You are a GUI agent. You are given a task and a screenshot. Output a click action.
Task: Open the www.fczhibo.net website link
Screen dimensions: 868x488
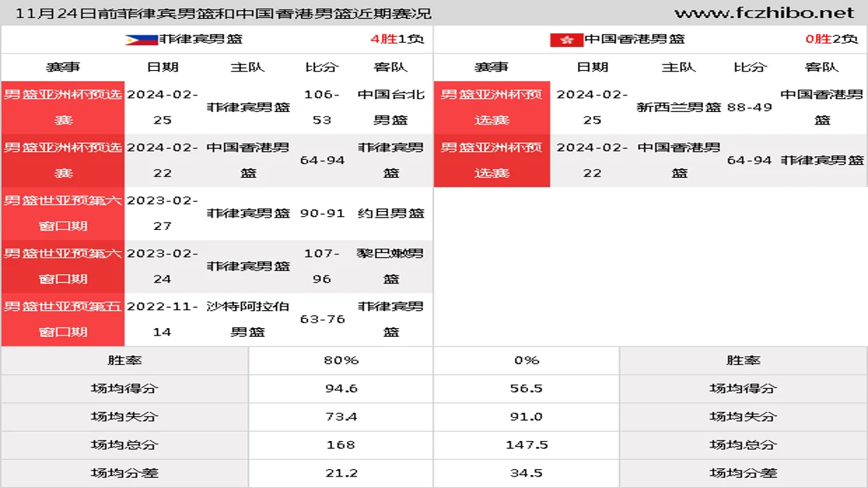765,13
